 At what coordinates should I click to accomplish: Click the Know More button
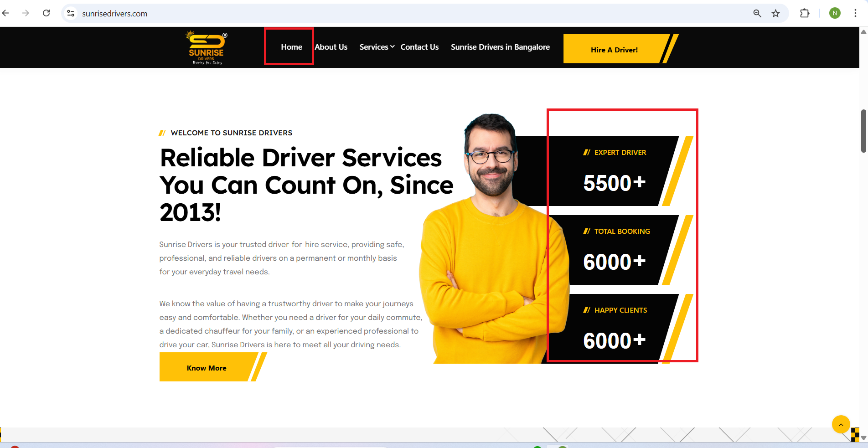(207, 367)
